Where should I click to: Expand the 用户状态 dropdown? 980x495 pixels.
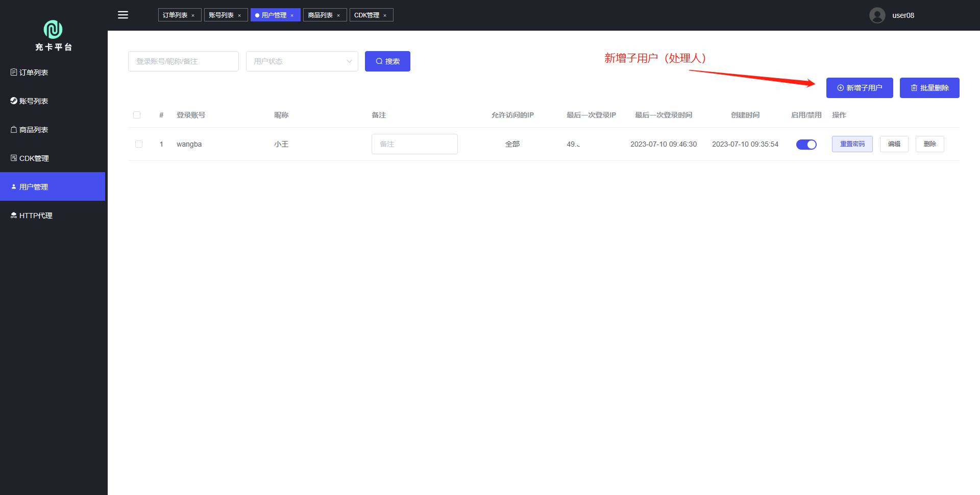tap(302, 61)
